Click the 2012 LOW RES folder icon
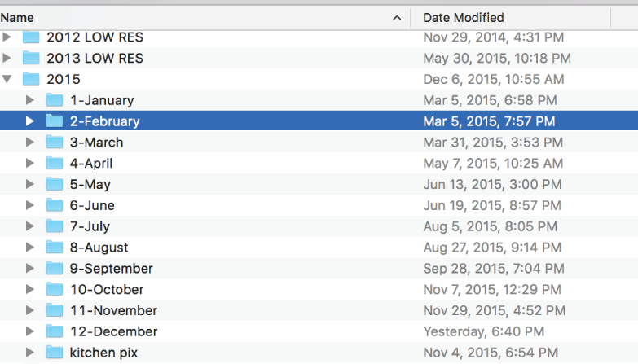The height and width of the screenshot is (364, 638). 31,37
